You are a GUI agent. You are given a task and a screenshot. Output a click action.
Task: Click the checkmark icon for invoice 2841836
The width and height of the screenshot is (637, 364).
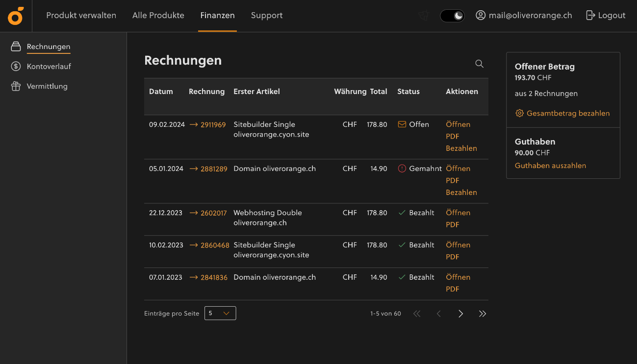pyautogui.click(x=402, y=277)
